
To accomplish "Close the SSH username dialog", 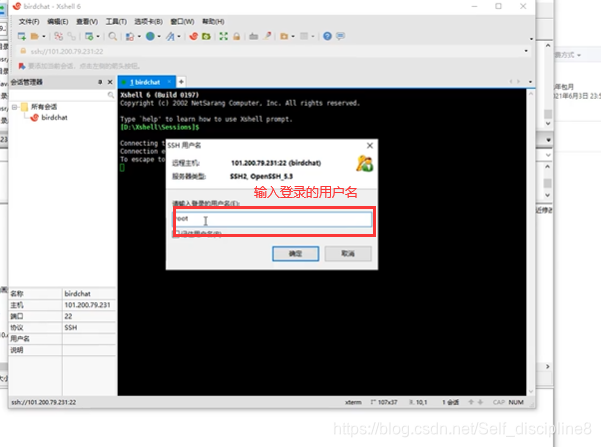I will (x=370, y=146).
